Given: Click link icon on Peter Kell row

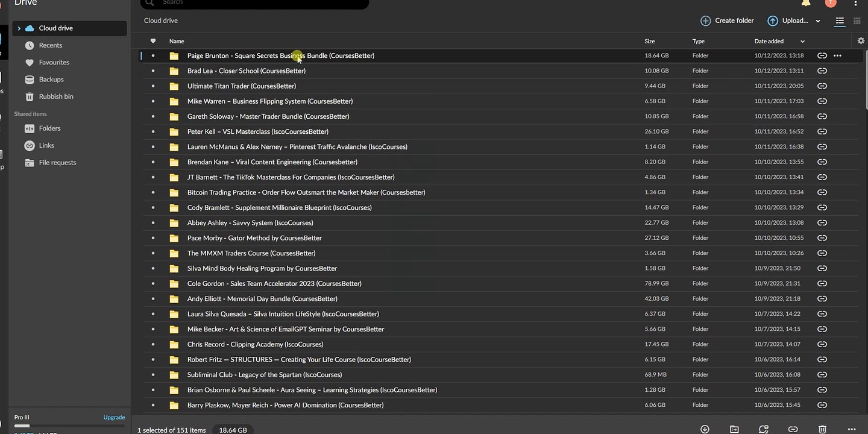Looking at the screenshot, I should pyautogui.click(x=822, y=131).
